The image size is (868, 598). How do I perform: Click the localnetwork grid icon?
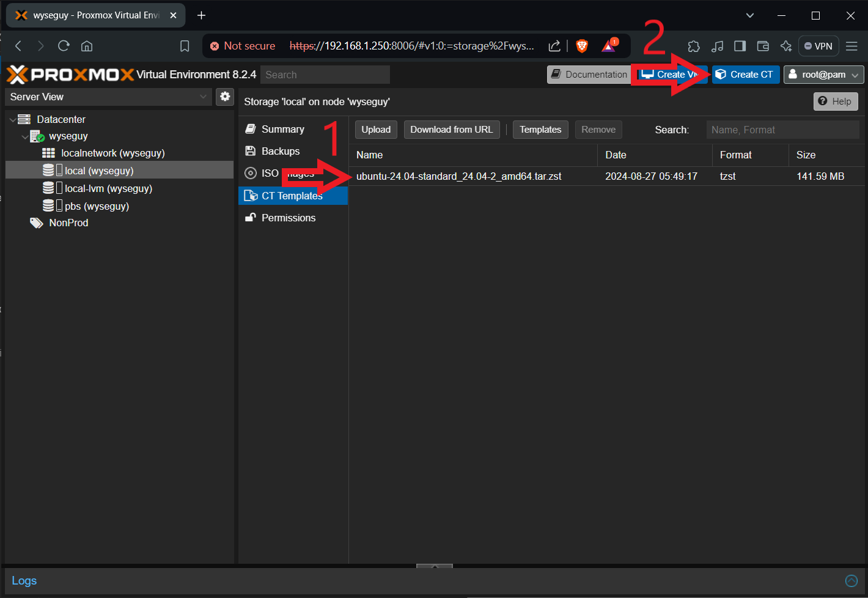point(48,153)
